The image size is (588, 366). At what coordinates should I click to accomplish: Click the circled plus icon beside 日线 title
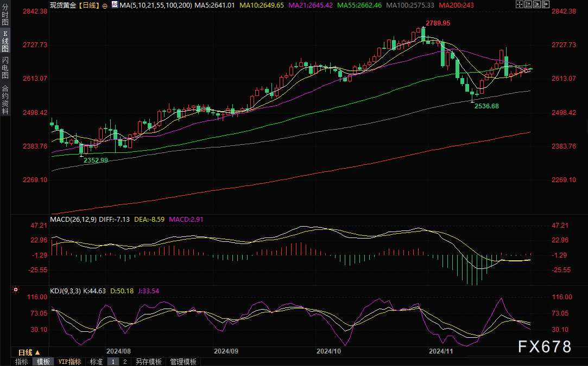point(105,5)
